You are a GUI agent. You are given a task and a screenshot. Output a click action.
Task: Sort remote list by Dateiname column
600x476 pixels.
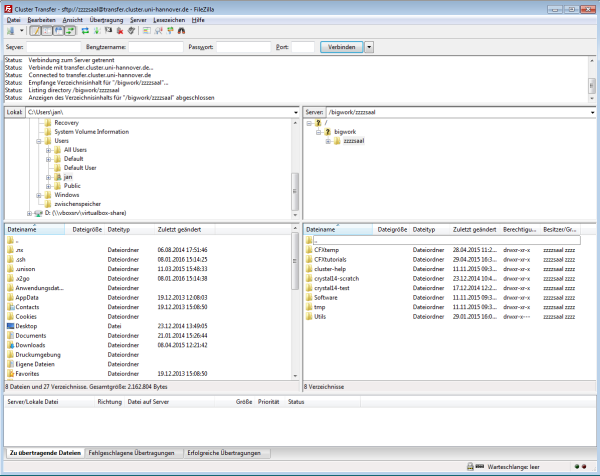pos(338,230)
